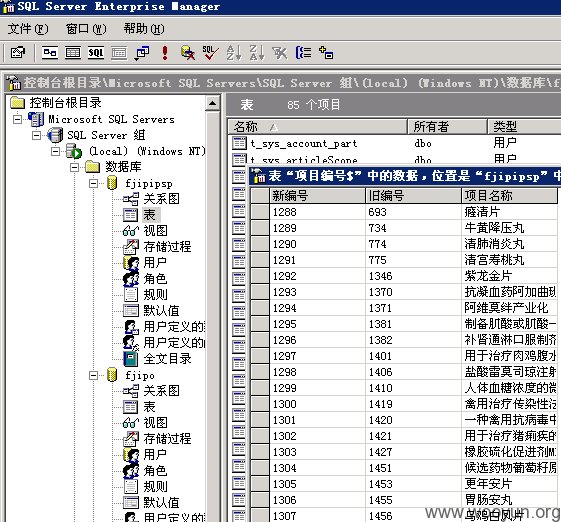This screenshot has width=561, height=522.
Task: Select 默认值 node under fjipipsp
Action: (161, 311)
